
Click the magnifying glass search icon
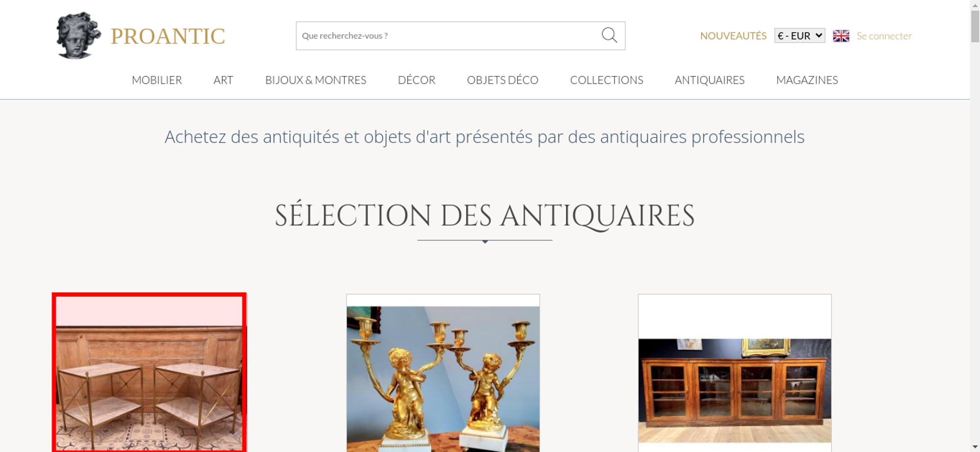(x=609, y=35)
